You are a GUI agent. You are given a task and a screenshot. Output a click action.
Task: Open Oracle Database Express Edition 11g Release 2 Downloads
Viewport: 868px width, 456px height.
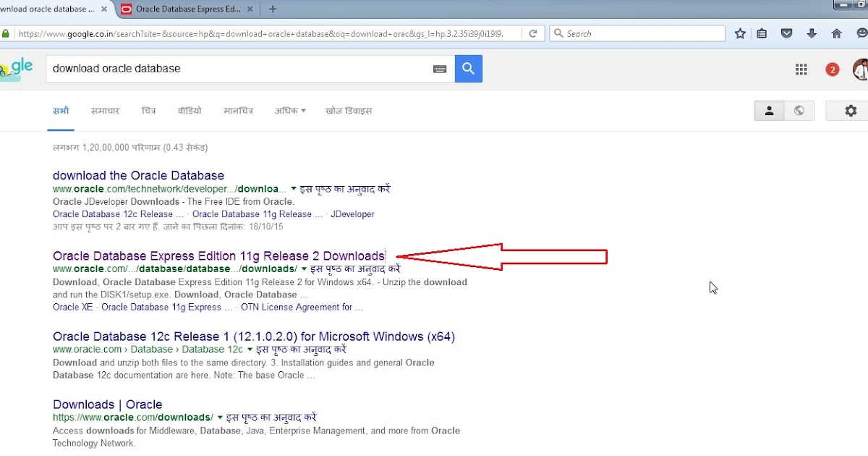(218, 256)
